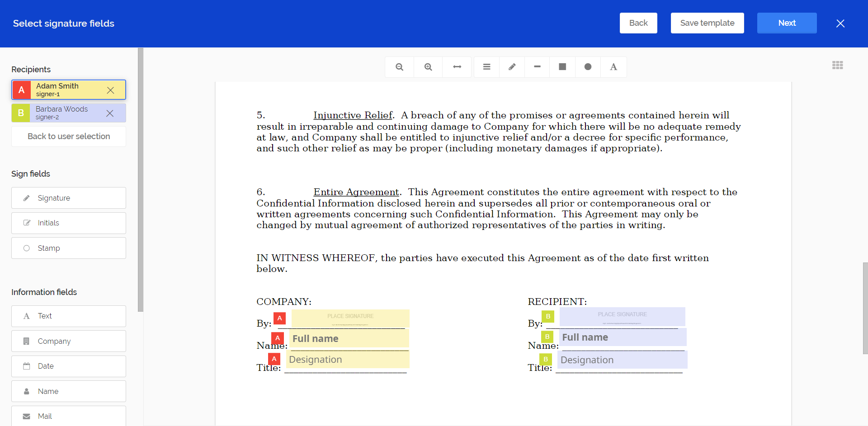Remove Barbara Woods from recipients
Viewport: 868px width, 426px height.
[x=110, y=113]
